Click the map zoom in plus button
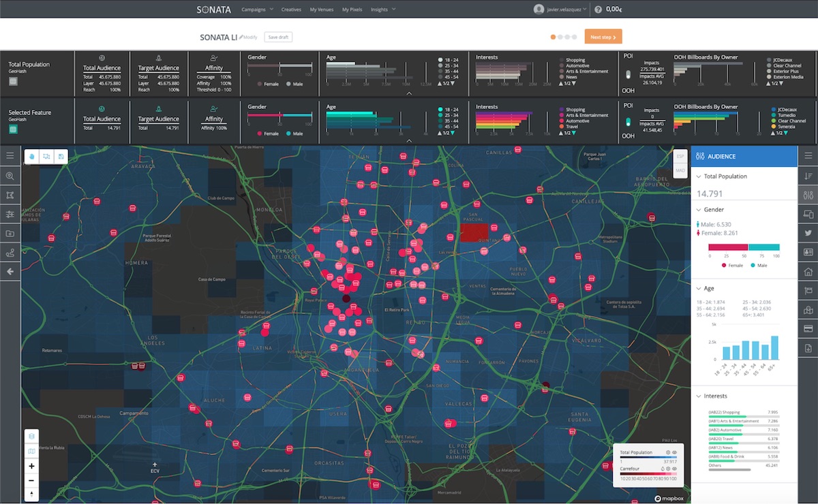Image resolution: width=818 pixels, height=504 pixels. [x=32, y=466]
